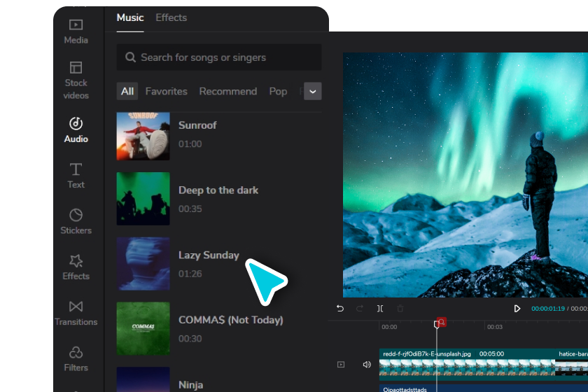Click the Deep to the dark title
Image resolution: width=588 pixels, height=392 pixels.
(218, 190)
